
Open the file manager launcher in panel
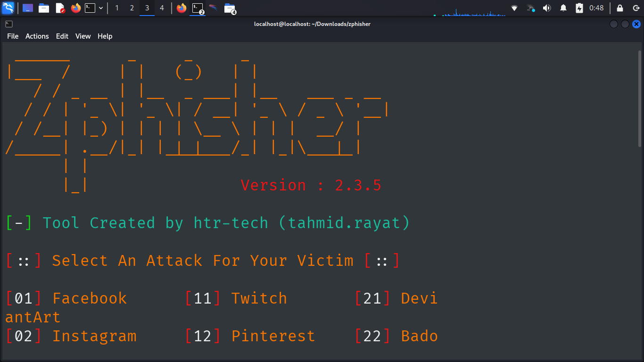point(44,8)
